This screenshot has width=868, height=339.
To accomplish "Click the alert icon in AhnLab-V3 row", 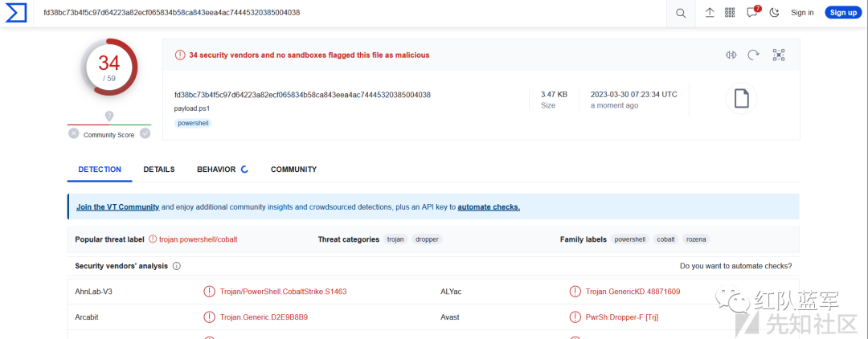I will 209,292.
